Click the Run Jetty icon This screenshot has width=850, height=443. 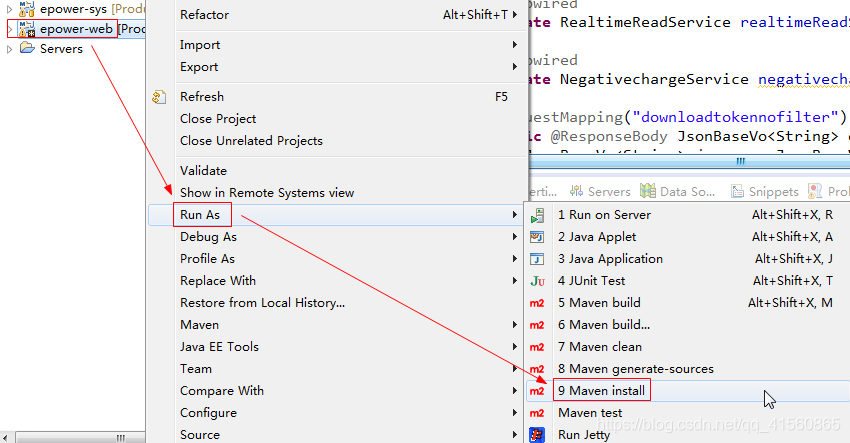[538, 435]
